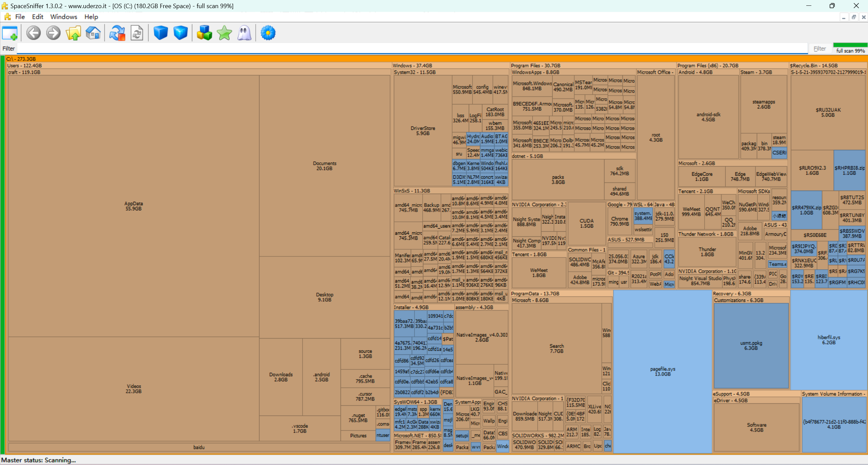
Task: Click the New view window icon
Action: pos(9,33)
